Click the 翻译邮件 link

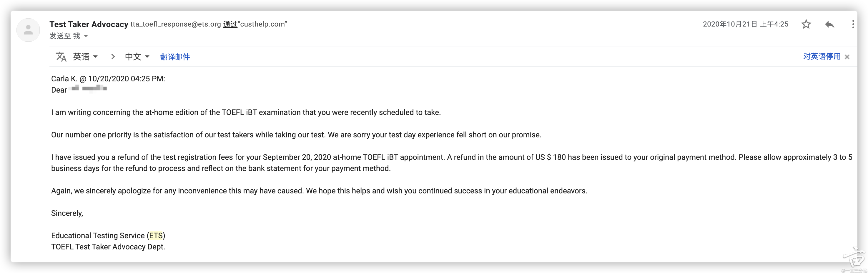[x=175, y=57]
